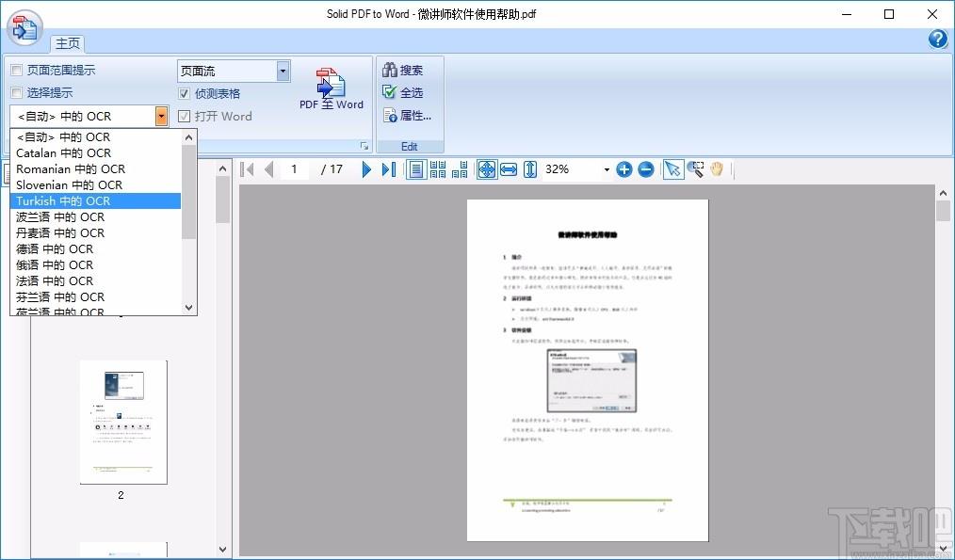Zoom in with the plus icon

tap(624, 169)
